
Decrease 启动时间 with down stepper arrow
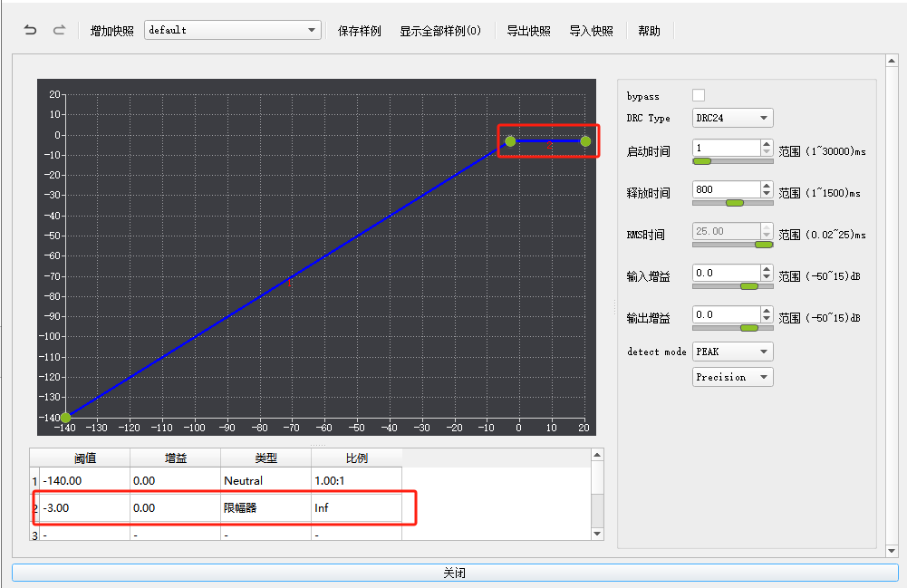click(x=767, y=152)
